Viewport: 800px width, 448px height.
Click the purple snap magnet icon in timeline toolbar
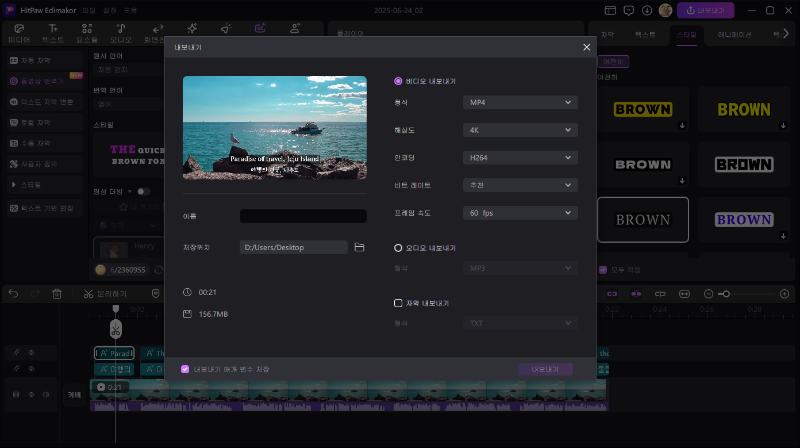pyautogui.click(x=636, y=294)
